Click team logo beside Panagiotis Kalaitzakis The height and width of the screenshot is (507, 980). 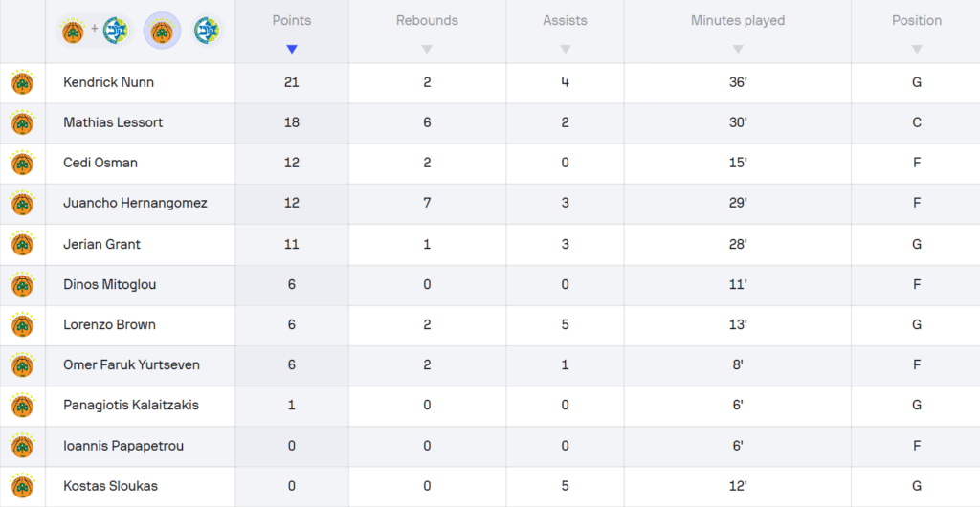click(22, 405)
